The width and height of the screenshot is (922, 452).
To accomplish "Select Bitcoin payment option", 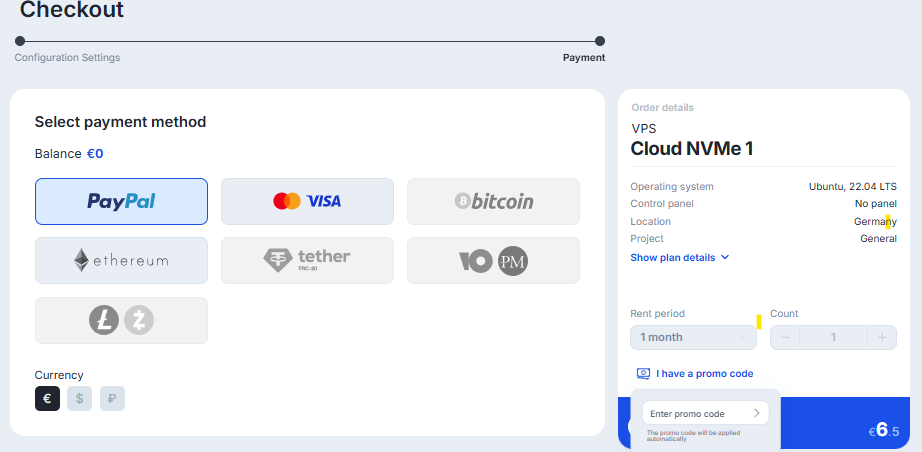I will [x=493, y=202].
